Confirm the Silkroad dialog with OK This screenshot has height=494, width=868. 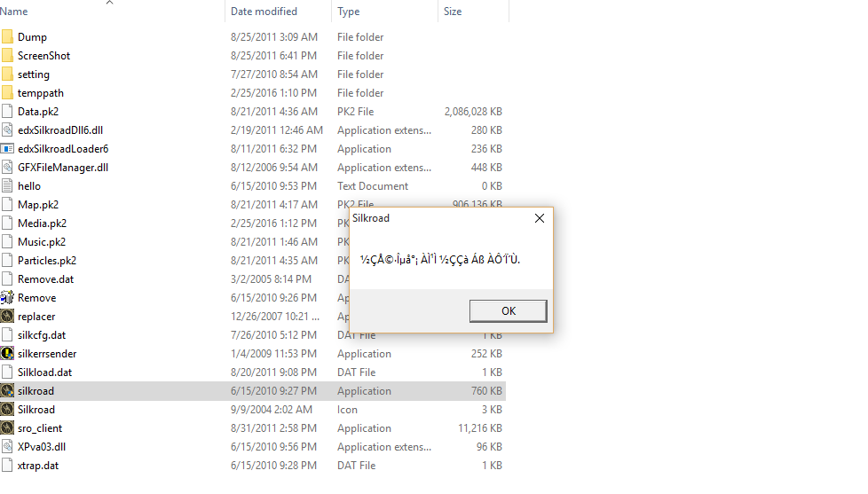click(509, 311)
